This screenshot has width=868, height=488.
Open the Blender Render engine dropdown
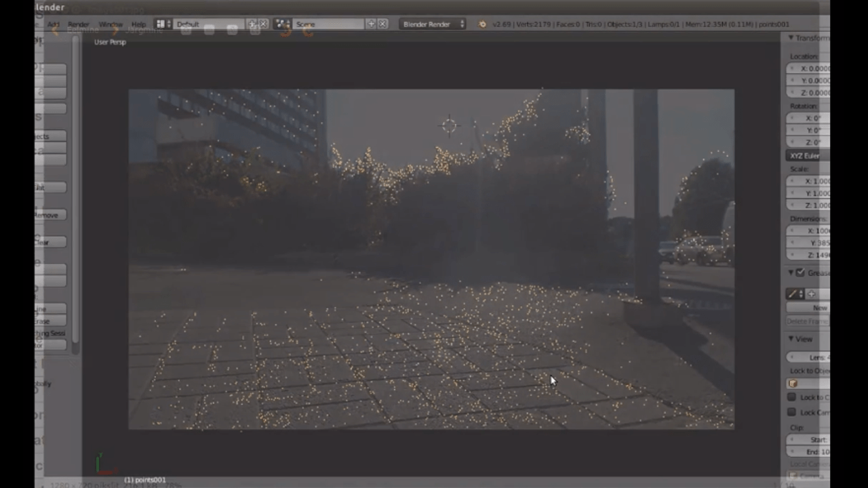[x=433, y=24]
